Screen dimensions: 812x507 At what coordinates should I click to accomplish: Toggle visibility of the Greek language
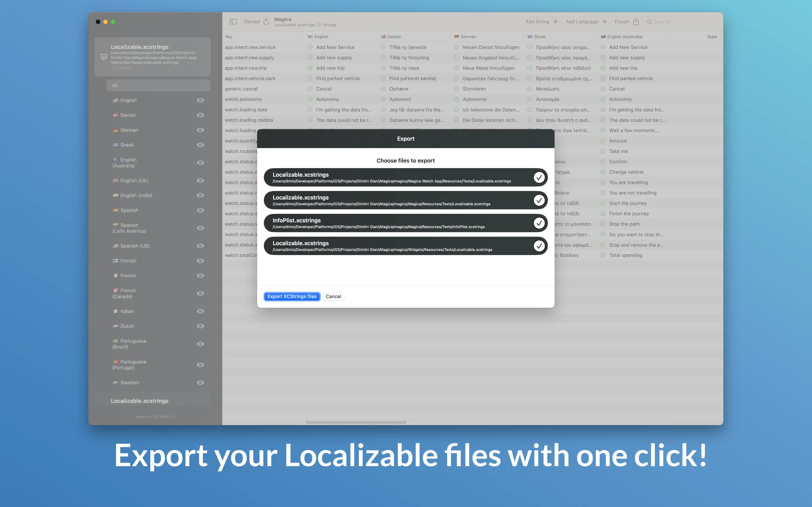200,145
